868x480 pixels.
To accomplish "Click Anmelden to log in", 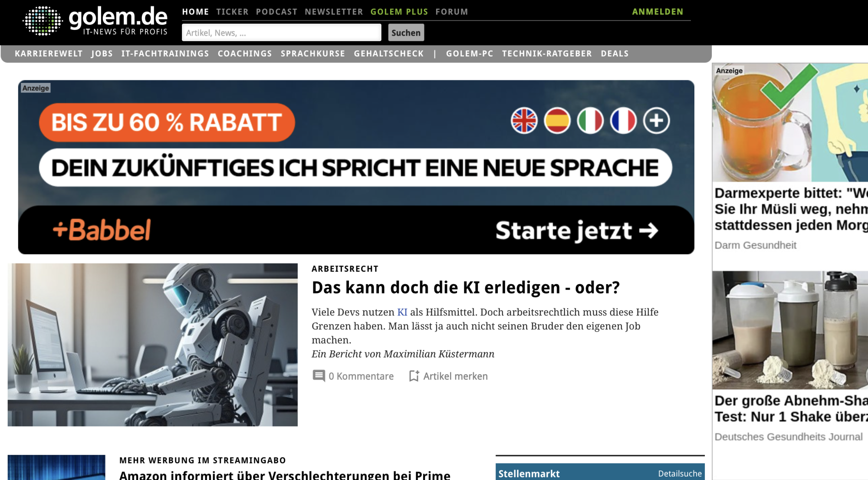I will click(x=657, y=12).
